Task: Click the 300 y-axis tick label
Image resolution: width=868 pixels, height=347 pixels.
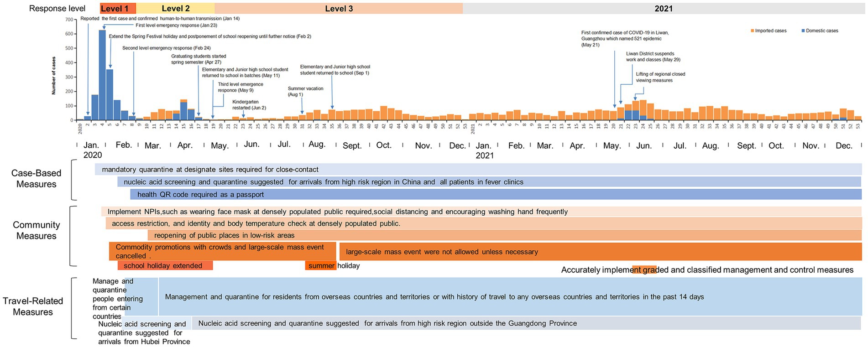Action: (69, 77)
